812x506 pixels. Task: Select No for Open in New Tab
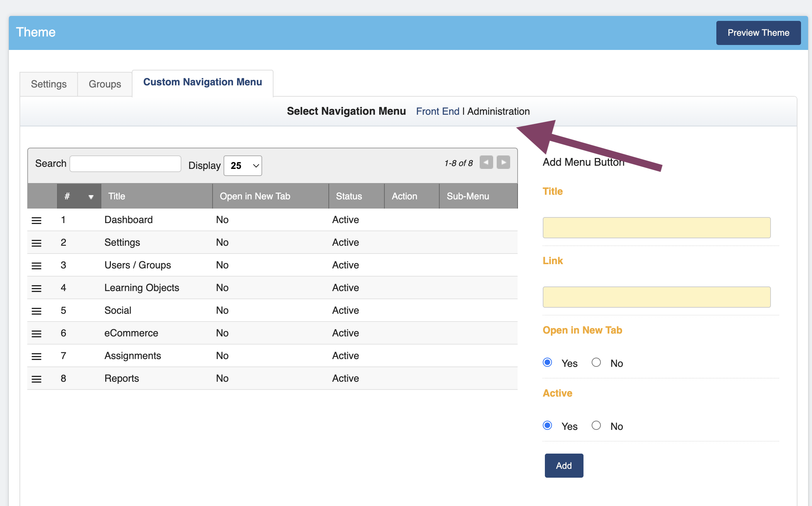(596, 362)
